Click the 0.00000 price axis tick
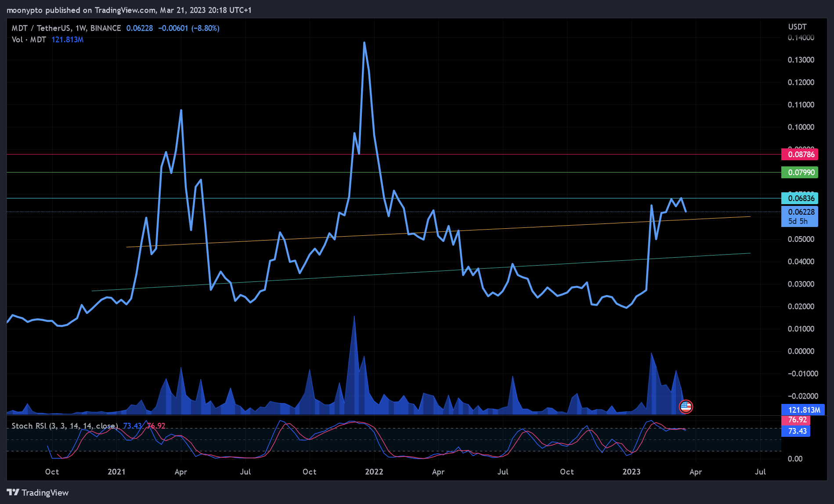 [801, 351]
